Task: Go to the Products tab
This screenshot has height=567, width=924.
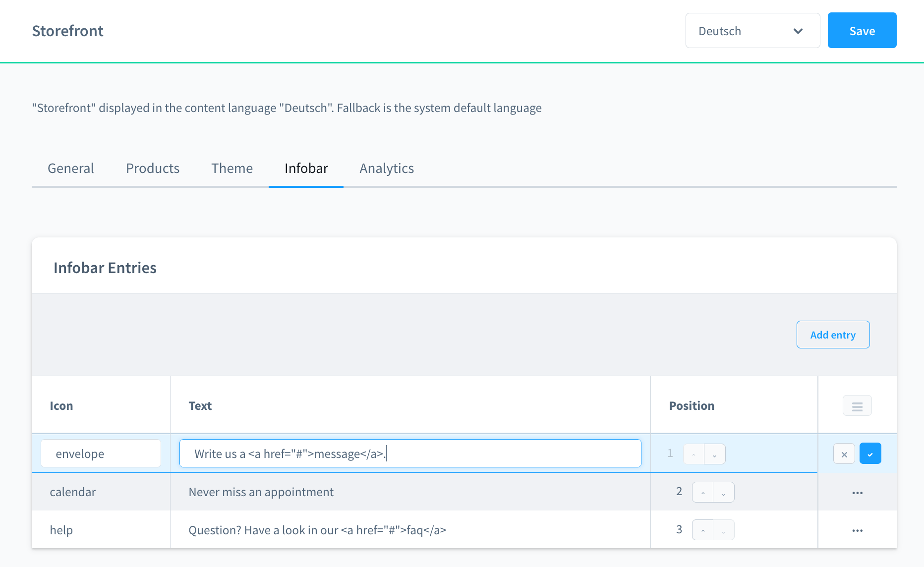Action: click(x=153, y=169)
